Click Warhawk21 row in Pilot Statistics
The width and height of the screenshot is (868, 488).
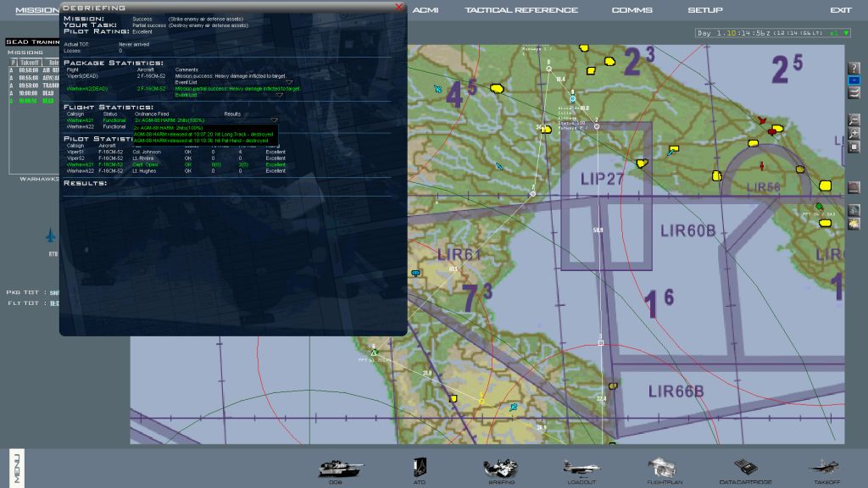pos(176,165)
